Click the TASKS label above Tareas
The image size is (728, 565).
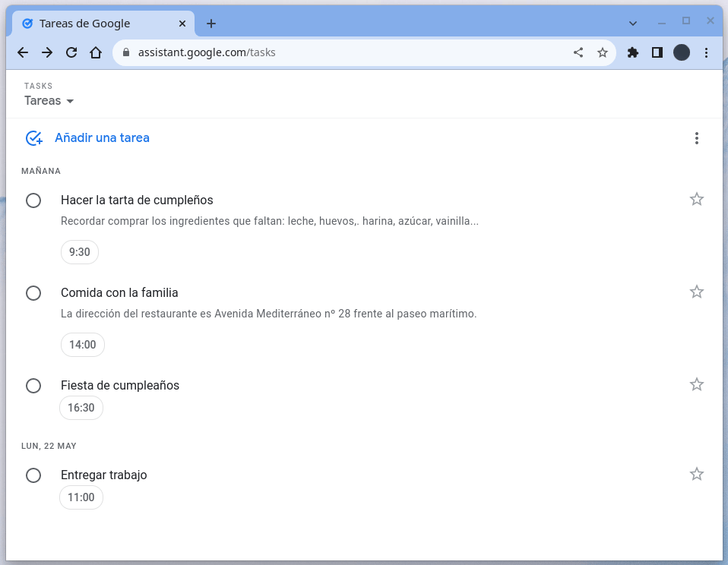point(38,86)
